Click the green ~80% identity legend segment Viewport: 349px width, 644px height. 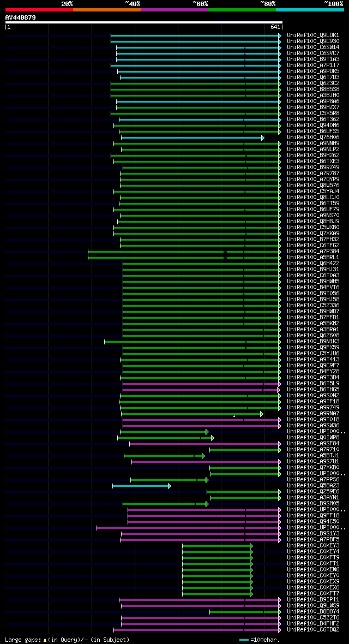point(242,9)
